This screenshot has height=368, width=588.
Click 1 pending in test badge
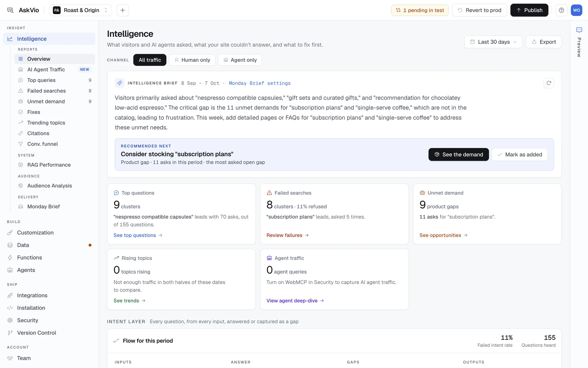click(x=420, y=10)
